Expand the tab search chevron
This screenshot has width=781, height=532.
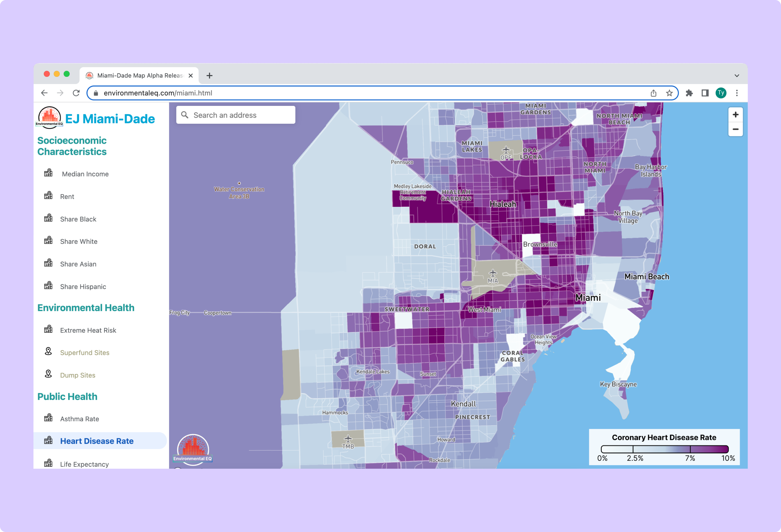pyautogui.click(x=737, y=76)
